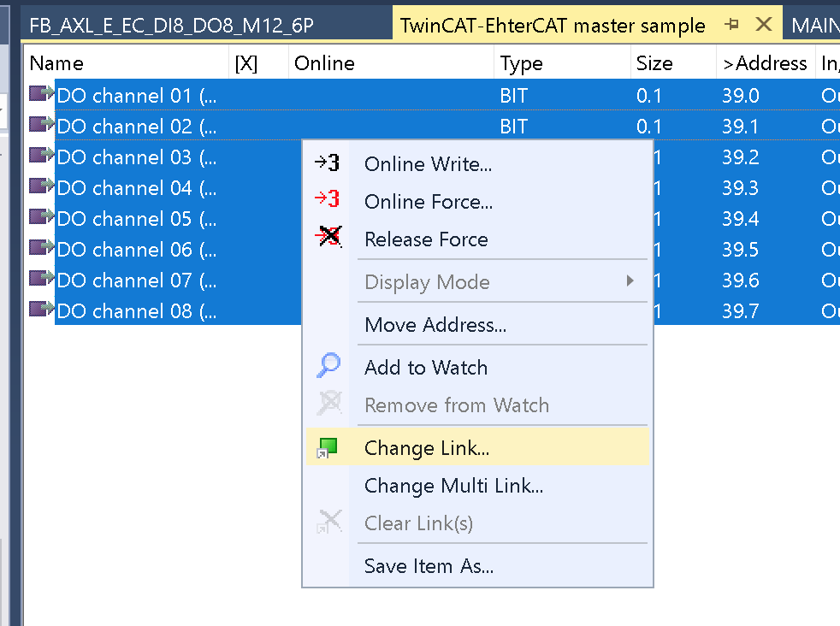Choose Add to Watch menu entry

tap(478, 368)
